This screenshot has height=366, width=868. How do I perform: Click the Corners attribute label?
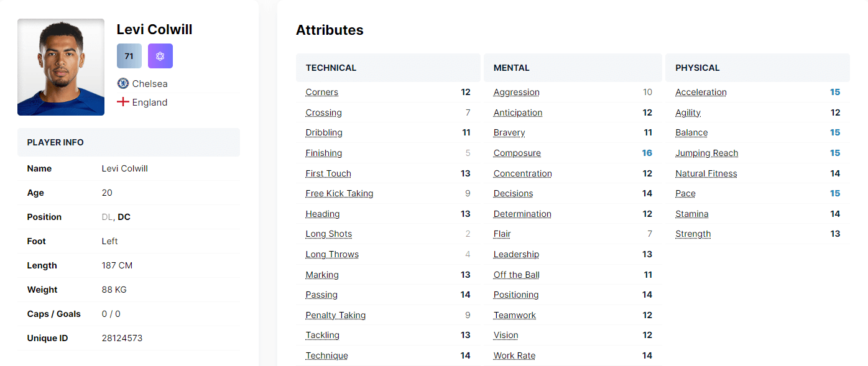point(321,92)
